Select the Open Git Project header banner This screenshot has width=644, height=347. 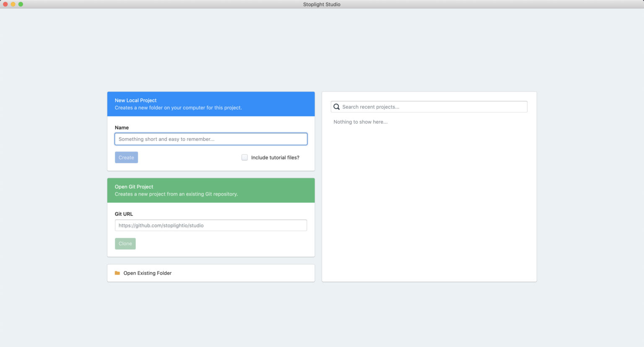click(x=211, y=190)
